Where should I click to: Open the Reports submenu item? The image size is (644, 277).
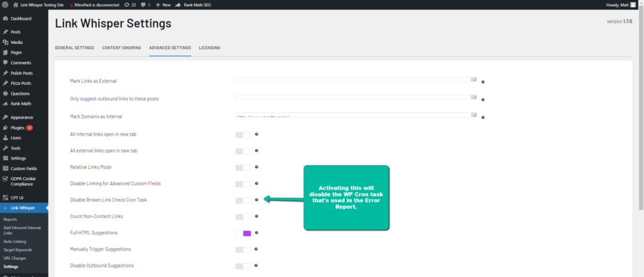(x=10, y=220)
